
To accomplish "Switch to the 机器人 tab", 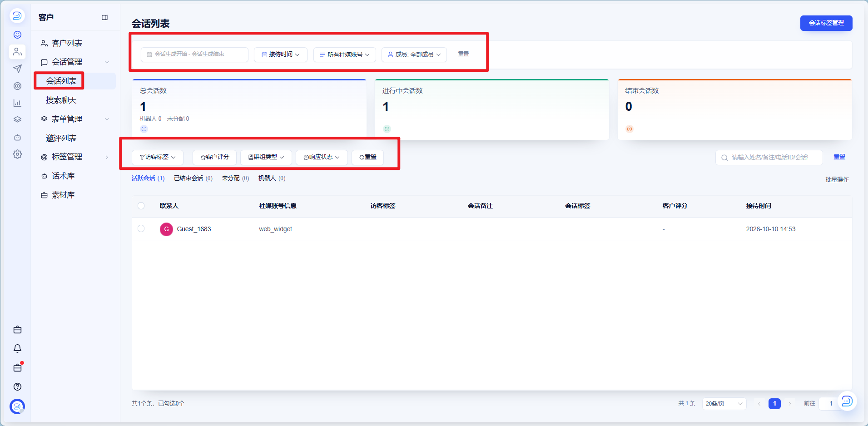I will (272, 178).
